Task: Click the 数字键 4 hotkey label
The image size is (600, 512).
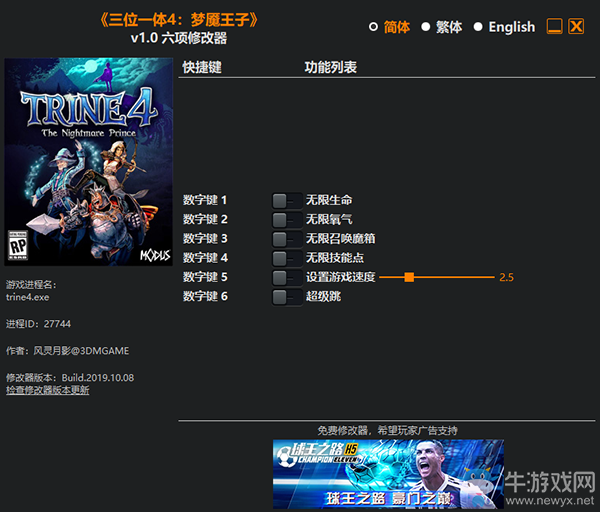Action: [205, 258]
